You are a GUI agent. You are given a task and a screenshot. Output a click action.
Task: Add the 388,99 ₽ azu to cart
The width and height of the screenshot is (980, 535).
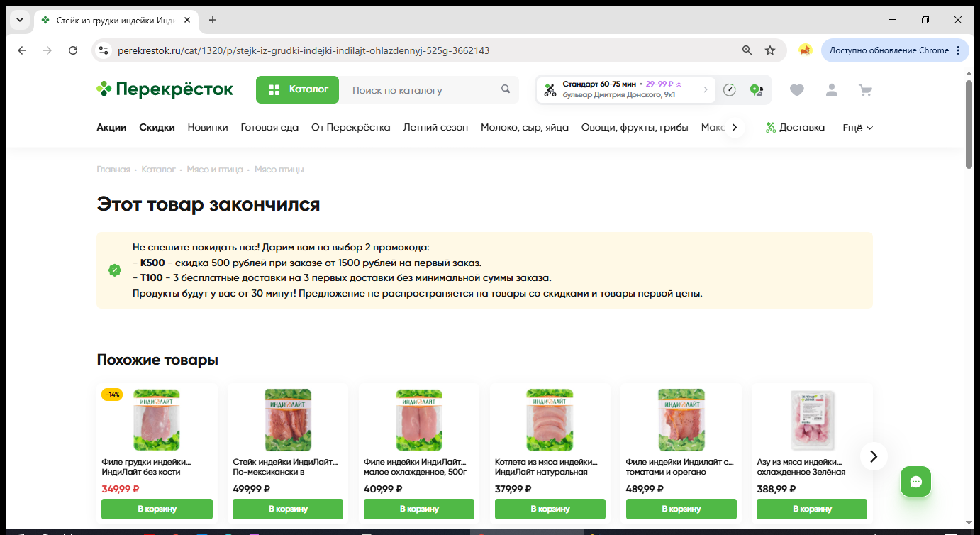[x=812, y=509]
